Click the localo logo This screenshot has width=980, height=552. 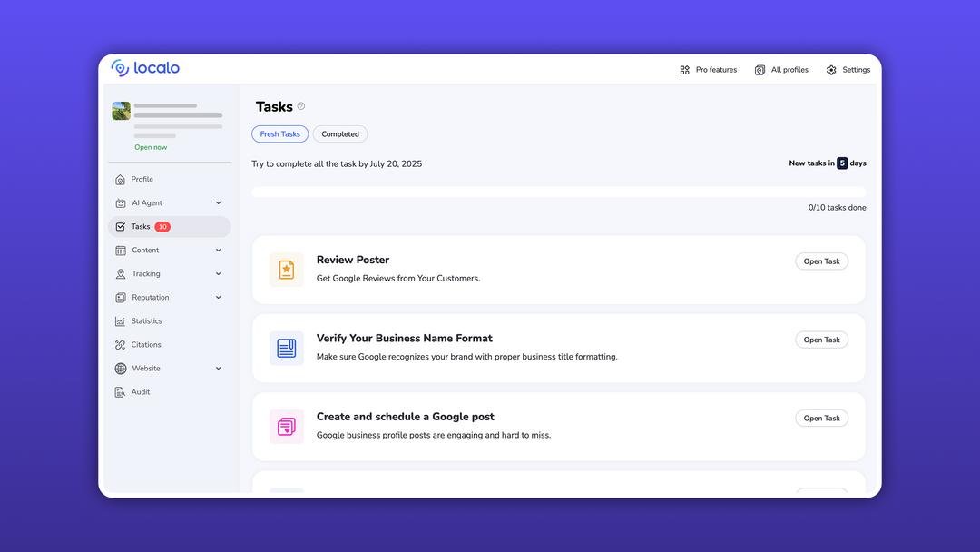pyautogui.click(x=145, y=67)
